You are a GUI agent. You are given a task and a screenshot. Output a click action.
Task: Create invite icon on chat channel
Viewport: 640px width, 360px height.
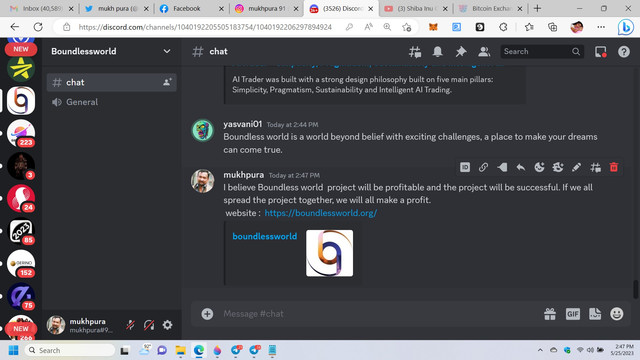167,82
